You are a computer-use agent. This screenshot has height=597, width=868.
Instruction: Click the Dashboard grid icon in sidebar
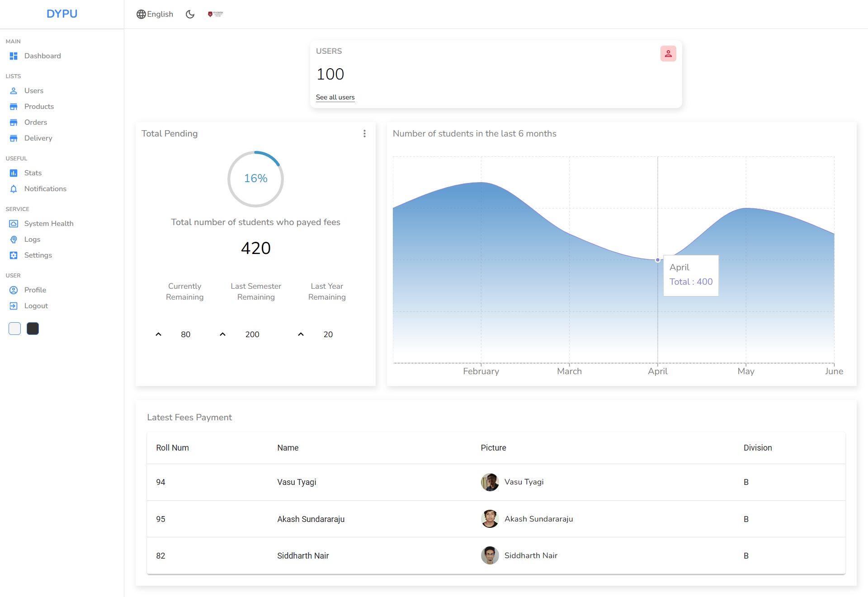coord(14,56)
